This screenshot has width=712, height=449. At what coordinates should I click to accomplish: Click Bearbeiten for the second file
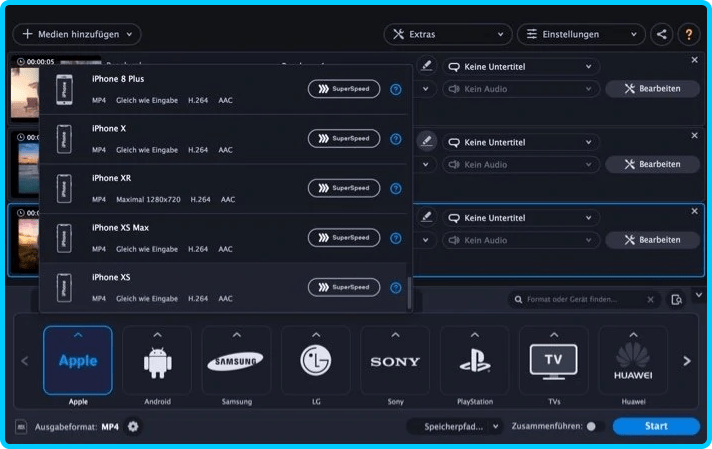653,164
